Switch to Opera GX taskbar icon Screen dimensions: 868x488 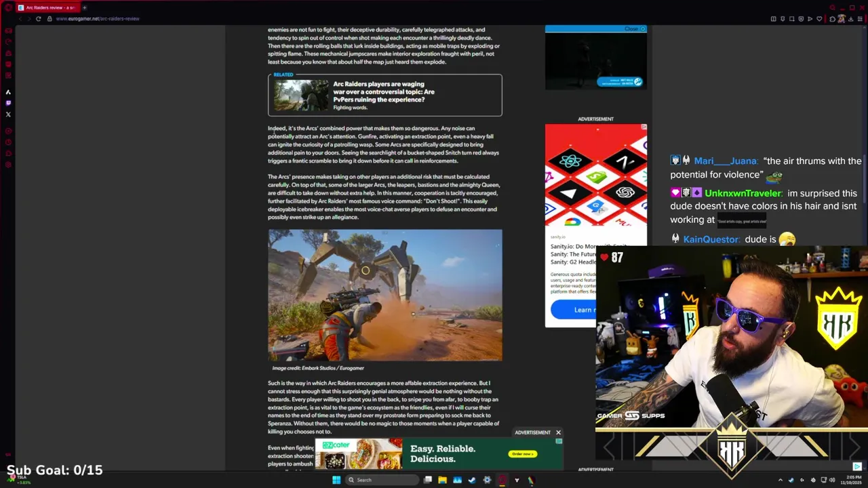click(502, 480)
